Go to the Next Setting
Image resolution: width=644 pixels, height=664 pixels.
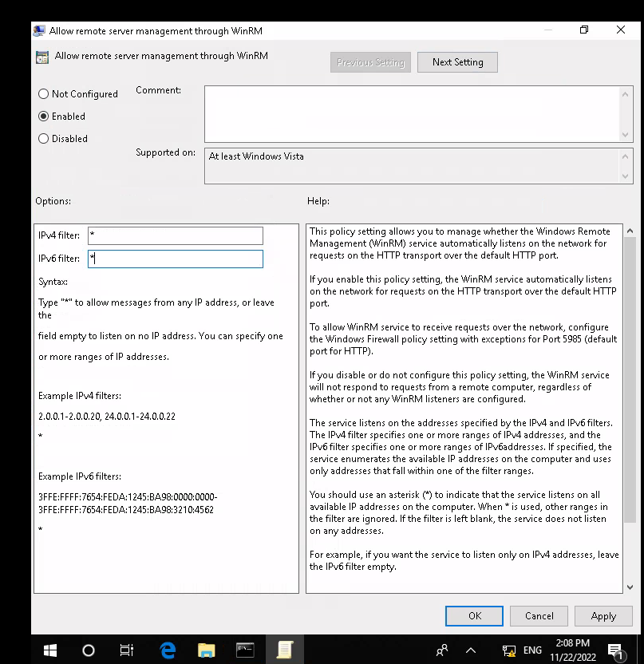tap(457, 62)
